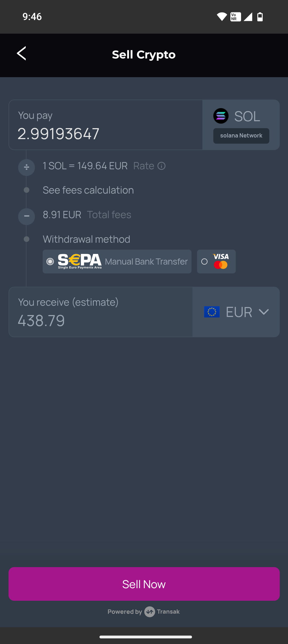
Task: Tap the back arrow icon
Action: [22, 54]
